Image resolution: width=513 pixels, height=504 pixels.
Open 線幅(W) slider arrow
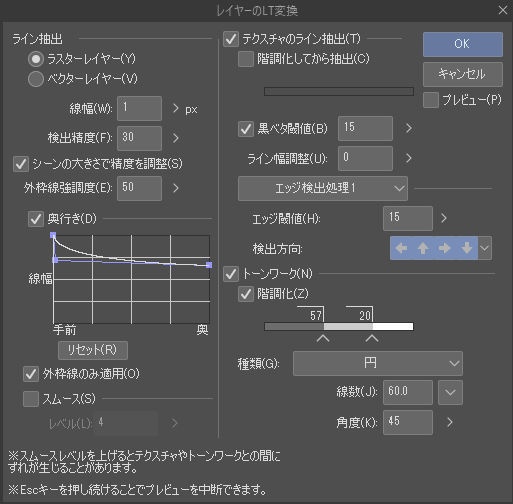(x=175, y=108)
